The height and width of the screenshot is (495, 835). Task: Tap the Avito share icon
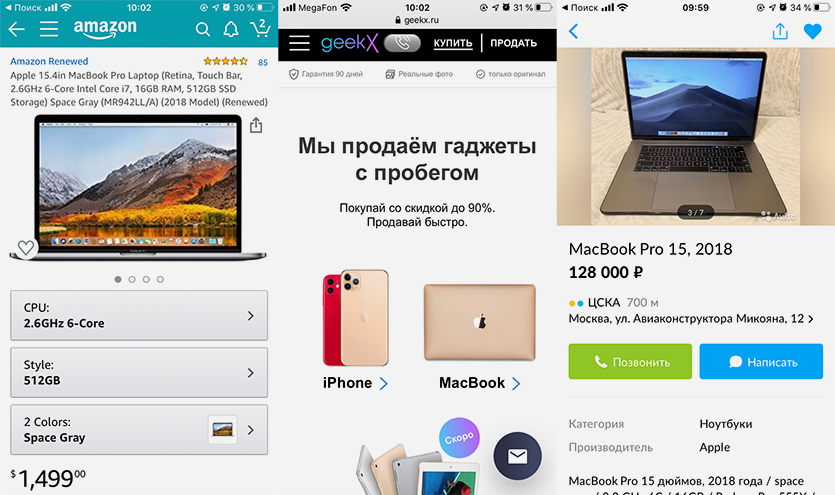780,31
